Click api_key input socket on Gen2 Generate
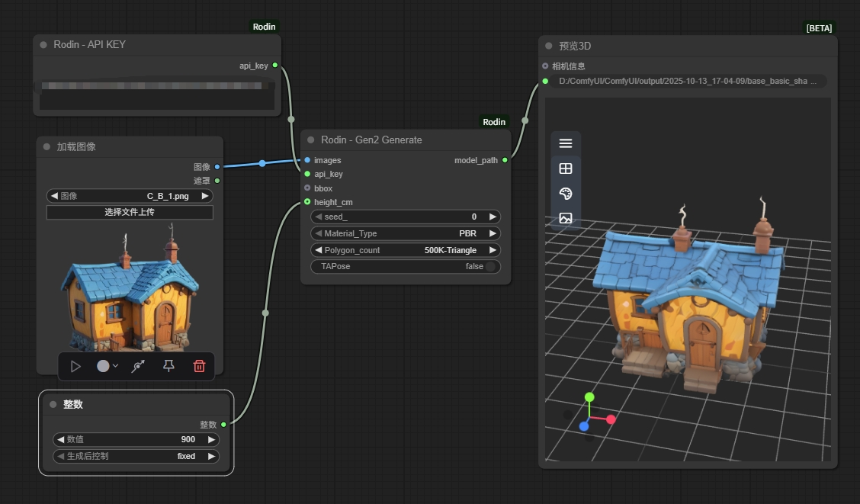Viewport: 860px width, 504px height. tap(307, 174)
